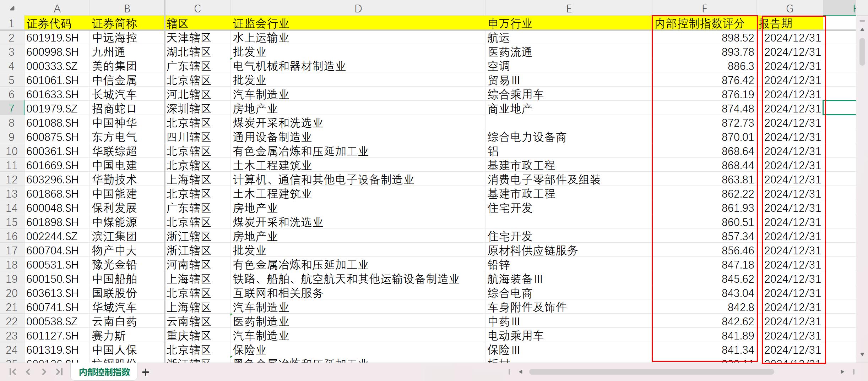This screenshot has height=381, width=868.
Task: Click the 电气机械和器材制造业 cell
Action: pos(358,66)
